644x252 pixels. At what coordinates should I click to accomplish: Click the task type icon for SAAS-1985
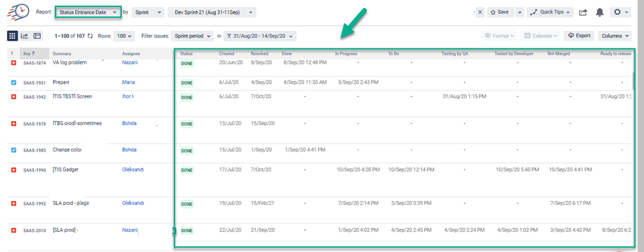13,150
